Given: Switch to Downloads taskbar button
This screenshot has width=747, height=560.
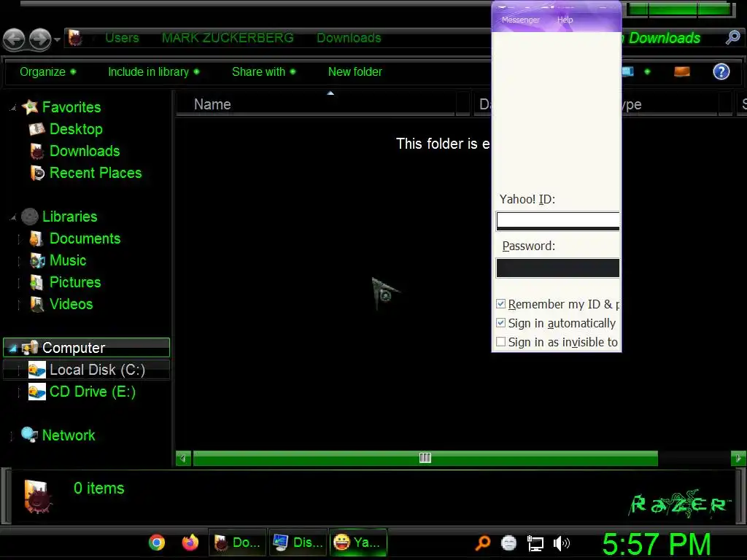Looking at the screenshot, I should (238, 542).
